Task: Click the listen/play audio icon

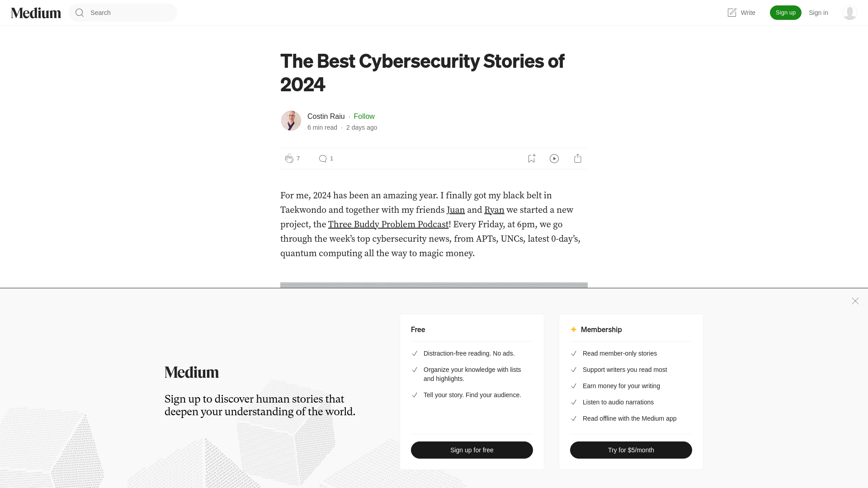Action: 554,159
